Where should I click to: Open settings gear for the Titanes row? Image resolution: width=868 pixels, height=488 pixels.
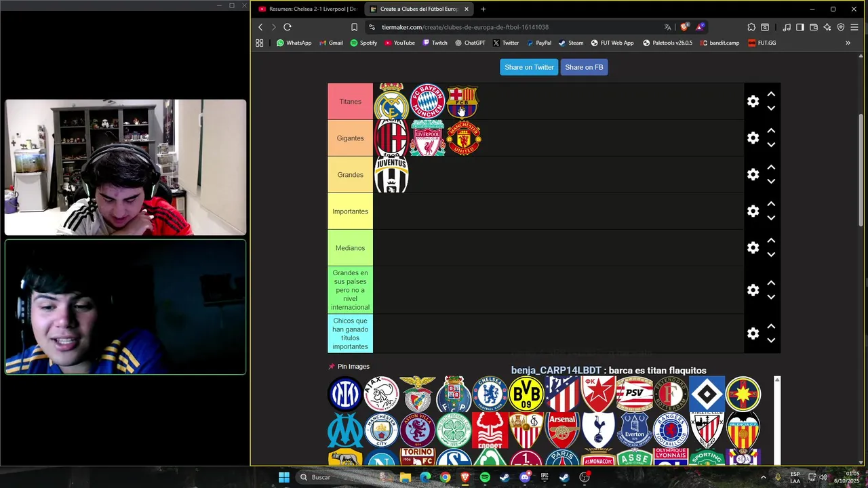pyautogui.click(x=753, y=102)
